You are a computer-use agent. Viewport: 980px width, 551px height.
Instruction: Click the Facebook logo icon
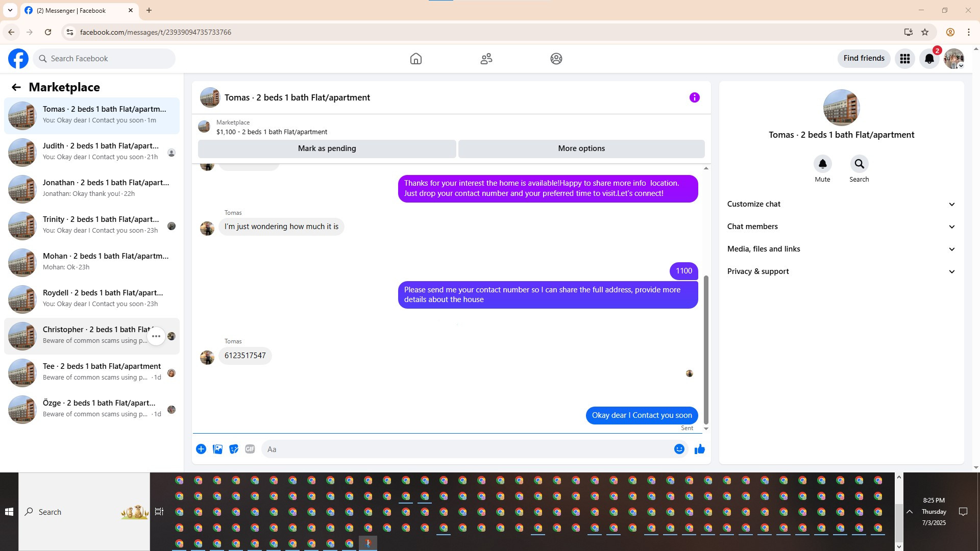pos(18,59)
